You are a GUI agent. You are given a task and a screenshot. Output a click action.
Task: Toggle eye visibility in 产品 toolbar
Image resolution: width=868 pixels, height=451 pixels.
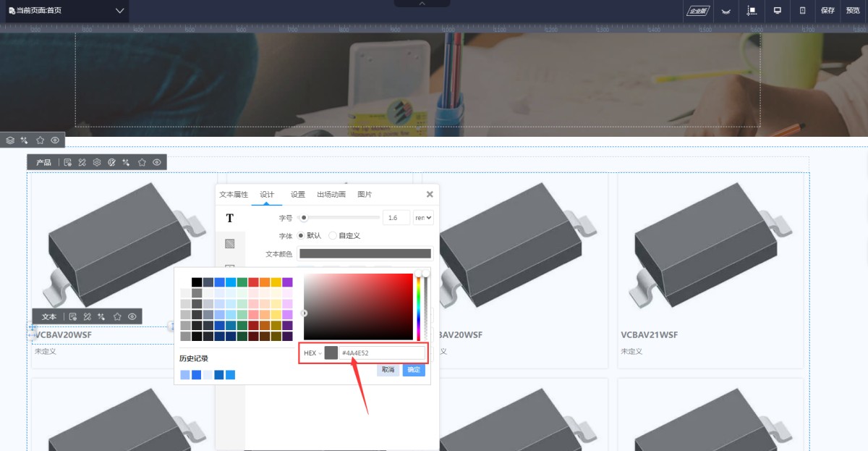coord(156,162)
